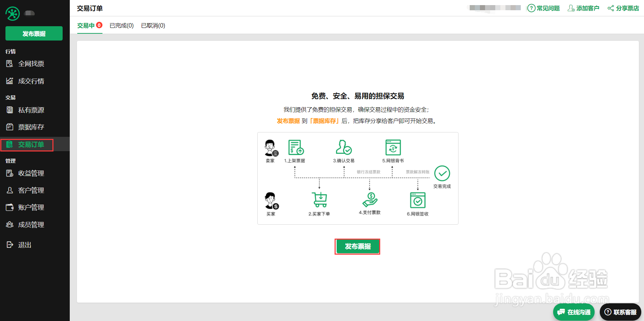The height and width of the screenshot is (321, 644).
Task: Click the 收益管理 icon
Action: tap(10, 173)
